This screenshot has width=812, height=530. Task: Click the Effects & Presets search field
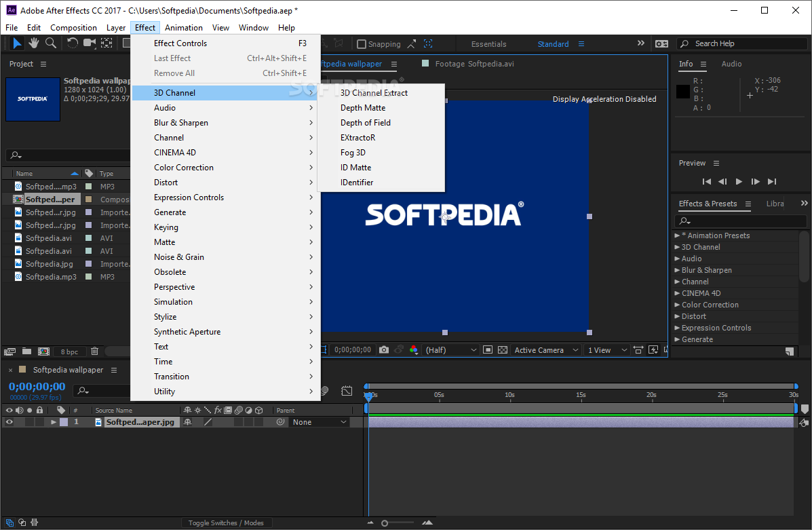point(740,221)
